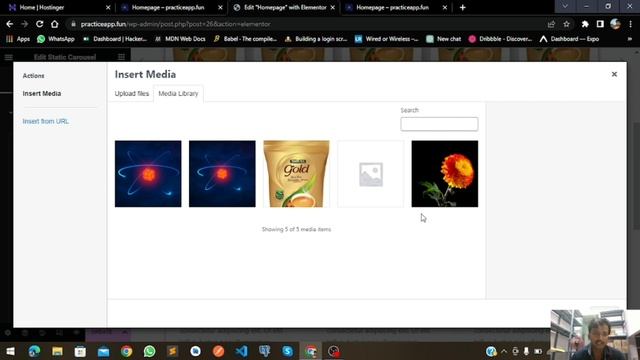Open Sublime Text from taskbar
The width and height of the screenshot is (640, 360).
tap(172, 351)
